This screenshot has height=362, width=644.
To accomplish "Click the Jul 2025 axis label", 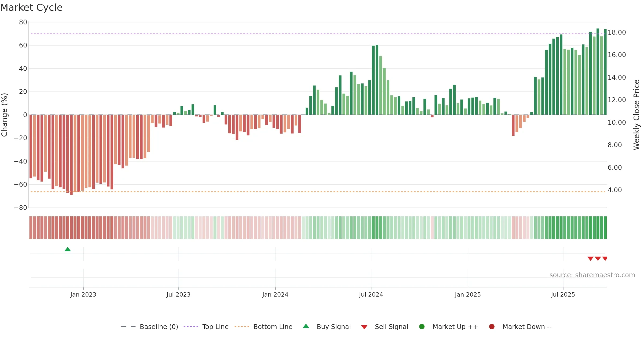I will [x=563, y=295].
